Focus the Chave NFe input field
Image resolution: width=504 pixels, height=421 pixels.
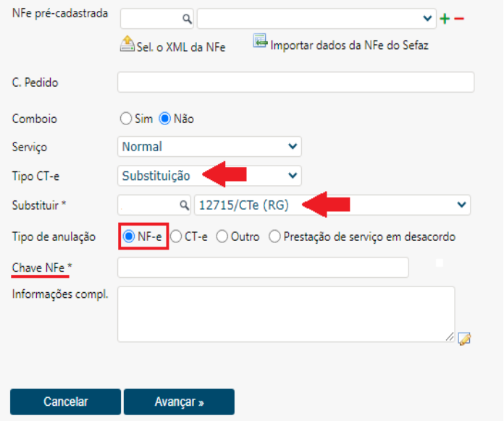(x=263, y=267)
